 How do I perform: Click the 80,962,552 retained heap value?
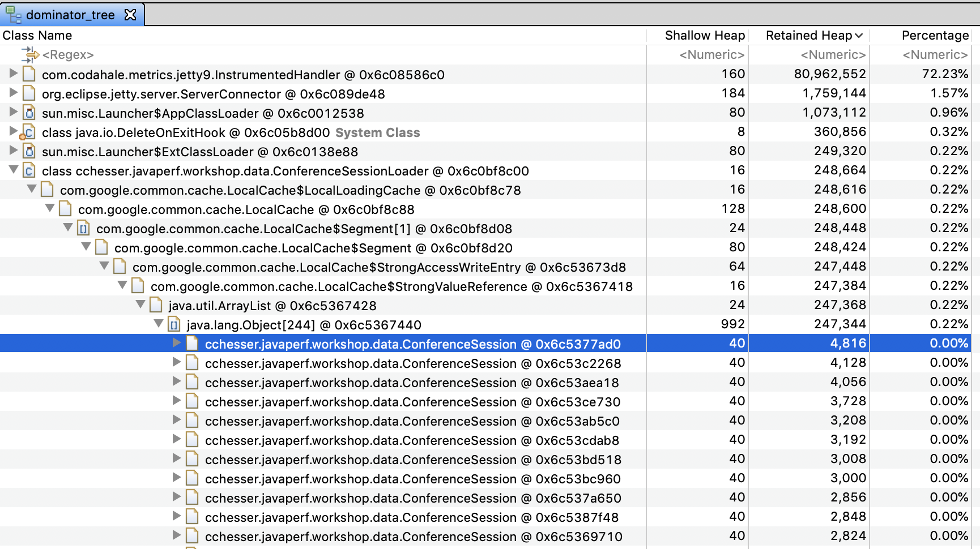[830, 74]
